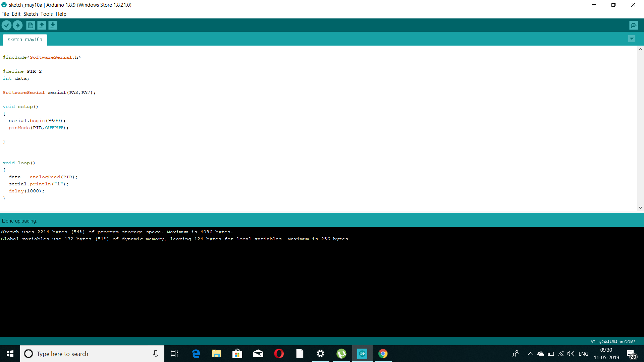Click the Upload arrow button
644x362 pixels.
point(17,25)
